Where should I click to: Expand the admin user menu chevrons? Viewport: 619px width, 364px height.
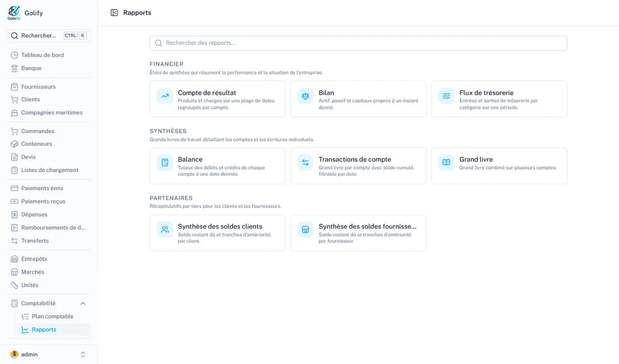83,354
